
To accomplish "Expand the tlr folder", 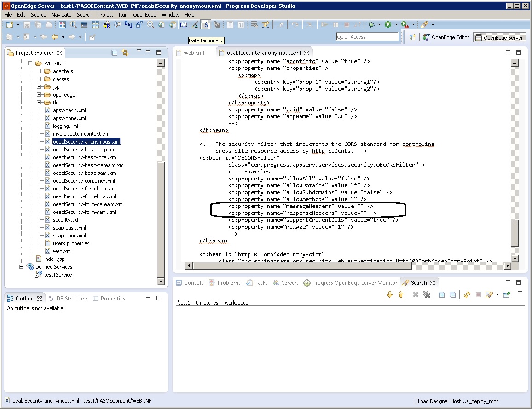I will coord(39,102).
